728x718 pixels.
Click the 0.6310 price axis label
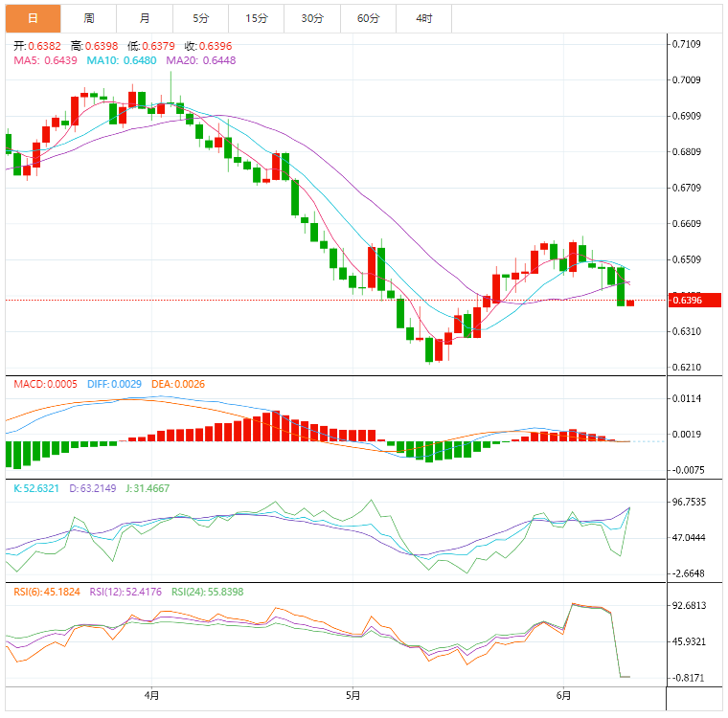(x=687, y=331)
